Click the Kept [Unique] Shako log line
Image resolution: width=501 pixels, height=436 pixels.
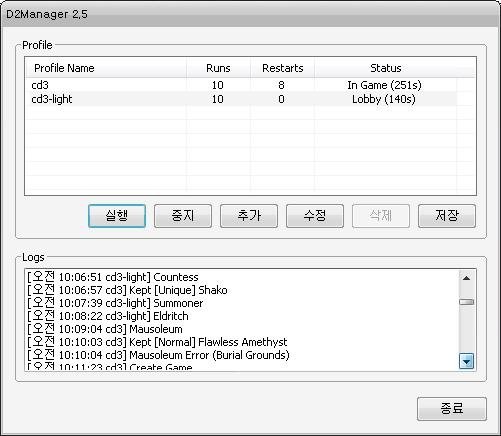(x=127, y=290)
